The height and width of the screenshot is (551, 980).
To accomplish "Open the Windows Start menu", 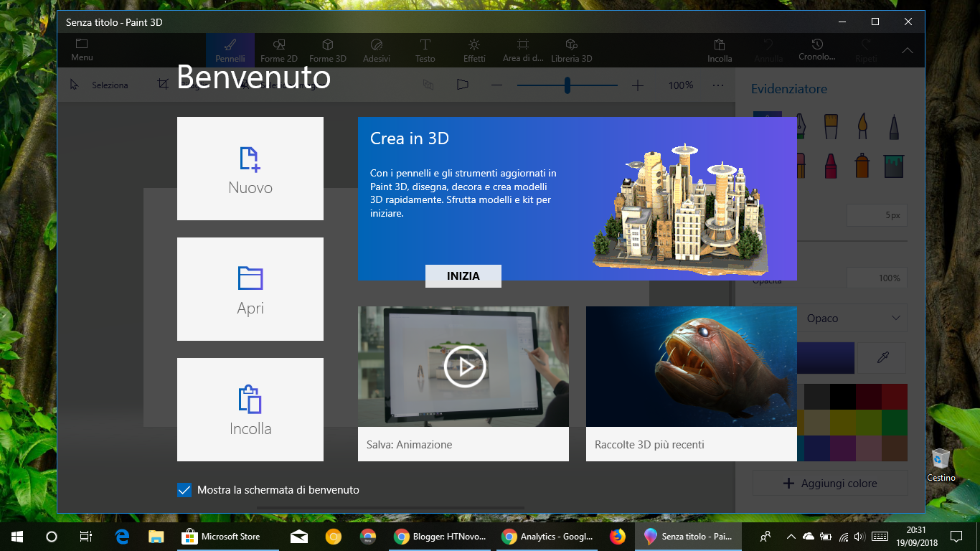I will pyautogui.click(x=17, y=536).
